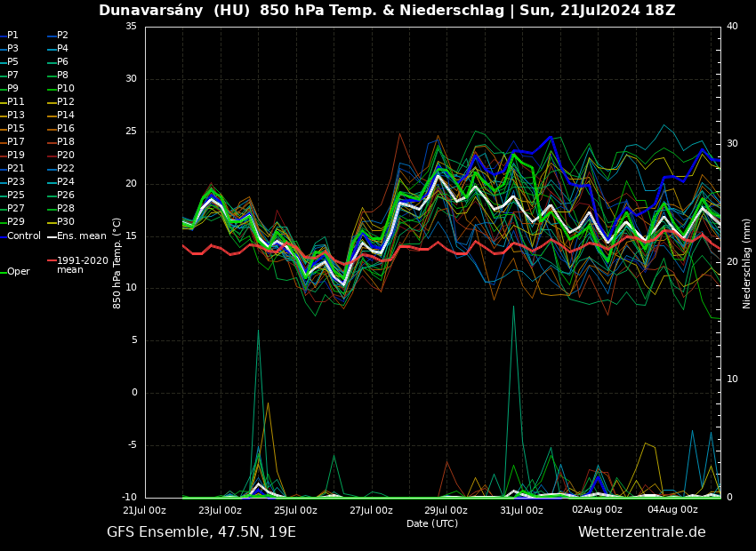The image size is (756, 551).
Task: Click the Niederschlag (mm) right axis label
Action: point(747,263)
